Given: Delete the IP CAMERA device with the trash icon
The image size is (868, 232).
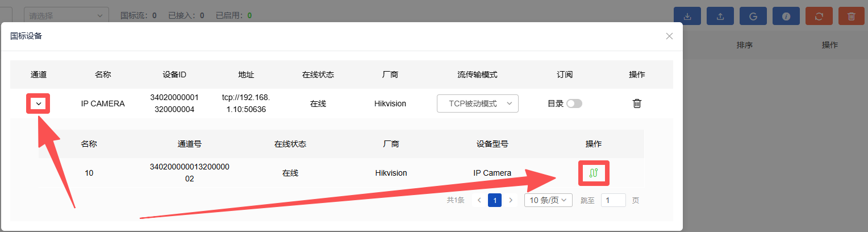Looking at the screenshot, I should [637, 103].
